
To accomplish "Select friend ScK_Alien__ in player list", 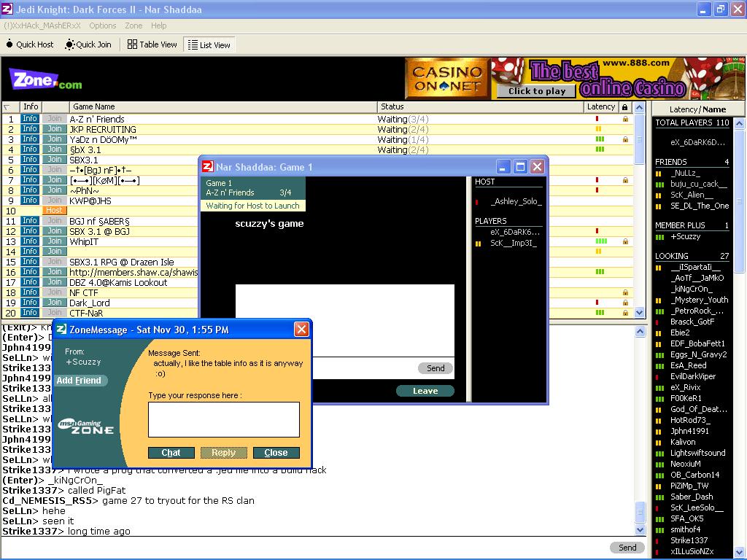I will (x=692, y=195).
